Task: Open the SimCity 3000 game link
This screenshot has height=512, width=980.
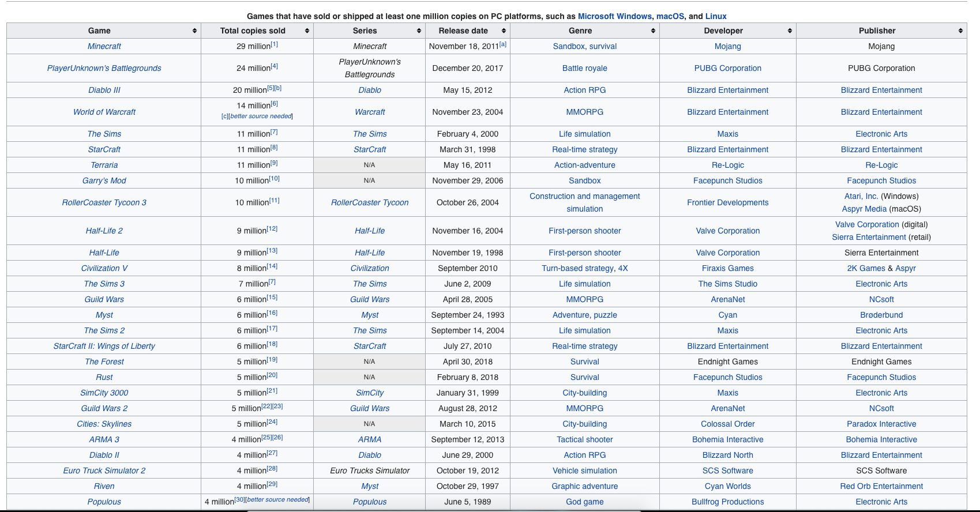Action: click(104, 393)
